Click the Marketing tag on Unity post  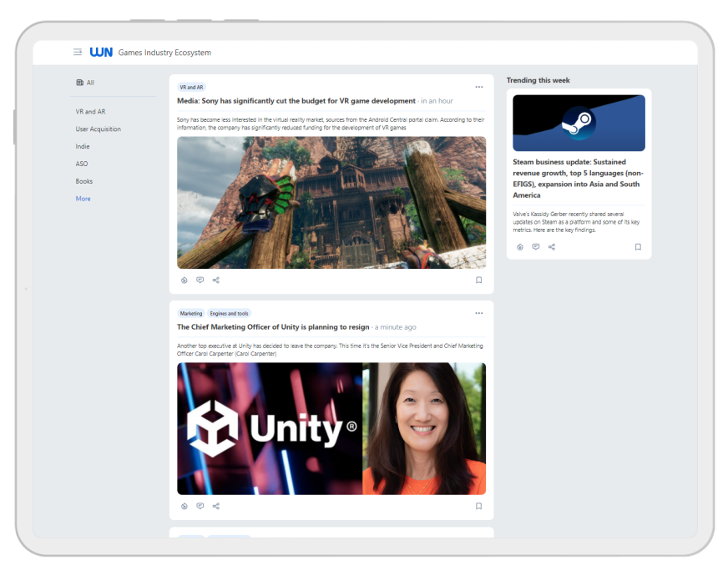191,313
